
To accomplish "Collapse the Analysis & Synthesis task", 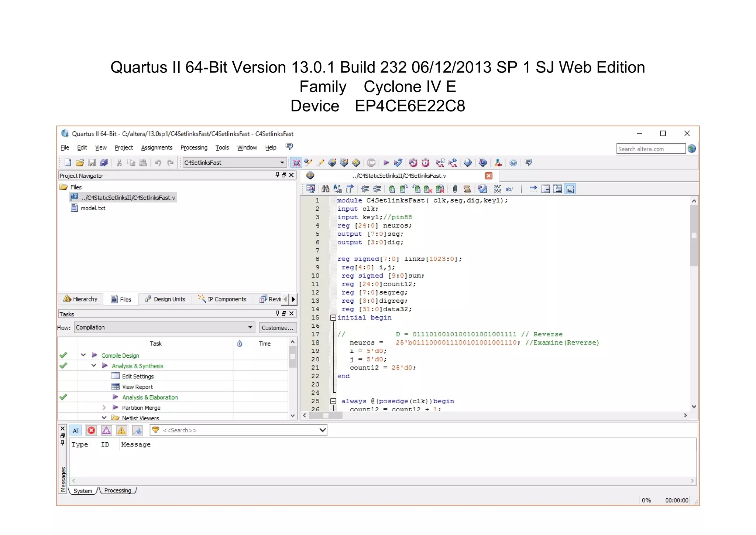I will (94, 365).
